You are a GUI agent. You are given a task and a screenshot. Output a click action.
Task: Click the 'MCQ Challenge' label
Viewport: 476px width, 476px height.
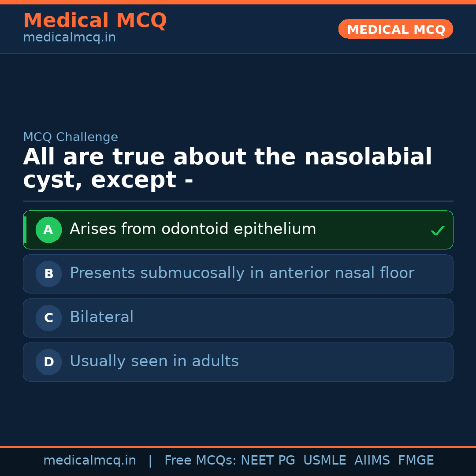[x=71, y=137]
